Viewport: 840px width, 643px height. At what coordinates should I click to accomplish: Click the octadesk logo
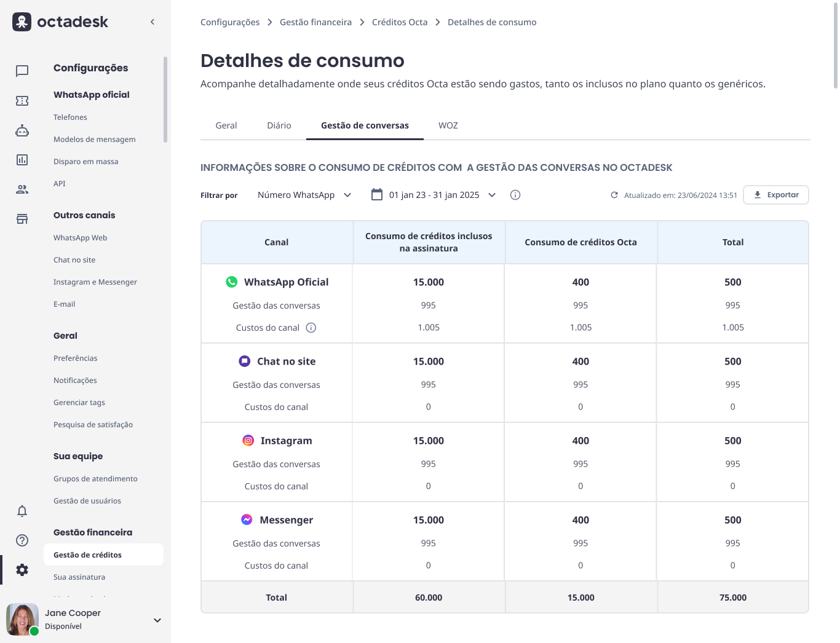pos(60,22)
